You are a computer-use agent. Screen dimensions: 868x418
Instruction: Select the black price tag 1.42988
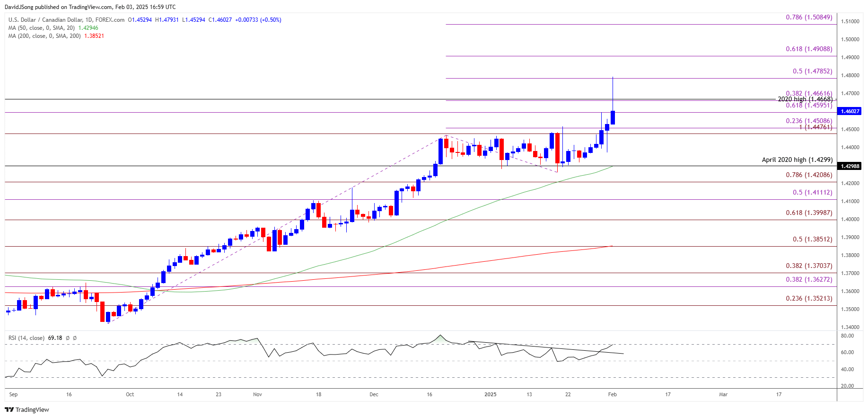coord(849,166)
